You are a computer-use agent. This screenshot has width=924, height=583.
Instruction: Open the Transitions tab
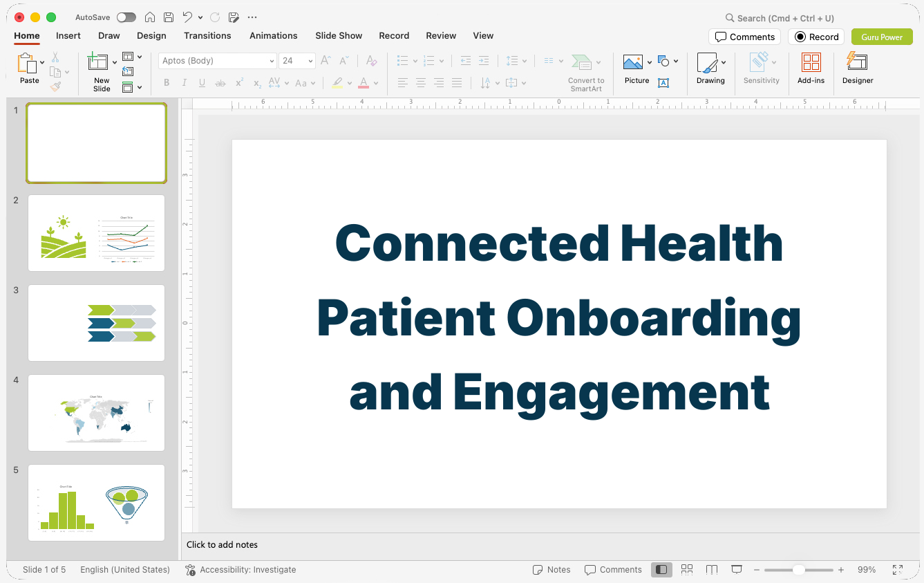coord(207,35)
